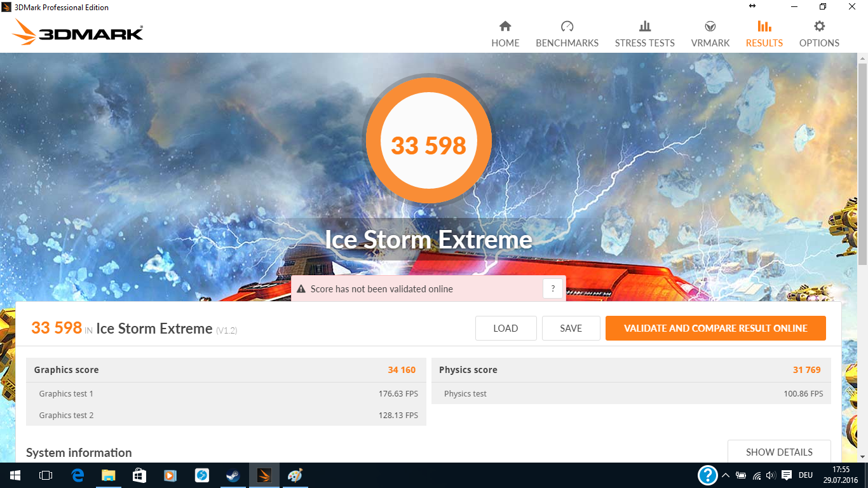
Task: Open the Windows Store taskbar icon
Action: tap(139, 475)
